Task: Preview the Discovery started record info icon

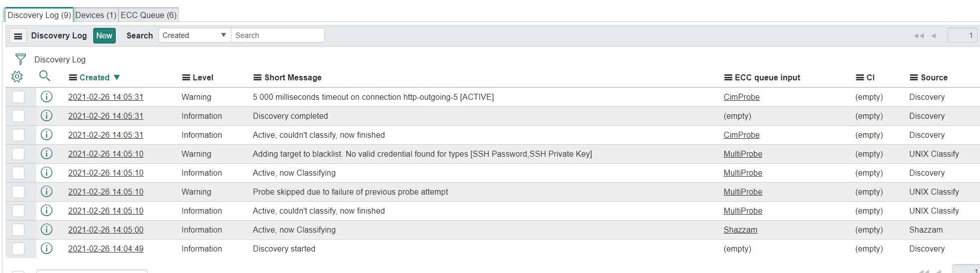Action: [x=46, y=249]
